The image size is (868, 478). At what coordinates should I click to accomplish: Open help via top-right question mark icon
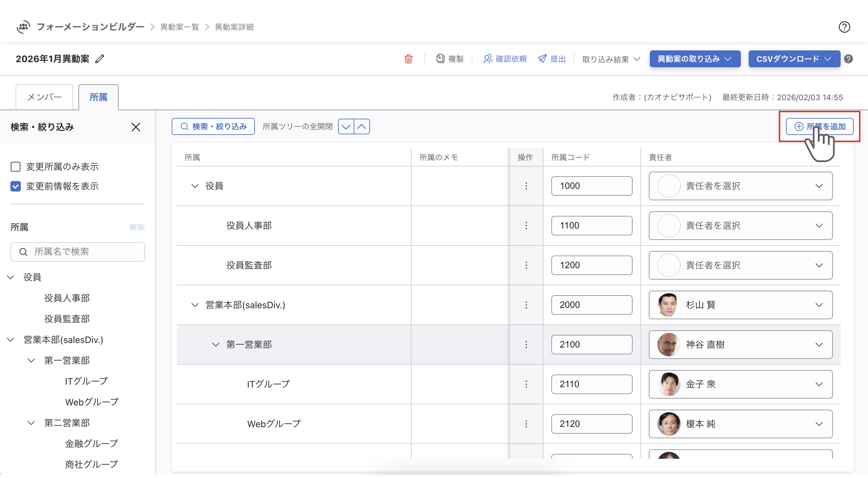point(844,27)
